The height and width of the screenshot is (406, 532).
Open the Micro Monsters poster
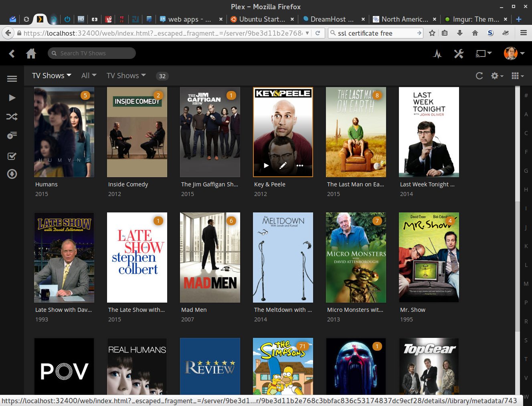point(356,257)
